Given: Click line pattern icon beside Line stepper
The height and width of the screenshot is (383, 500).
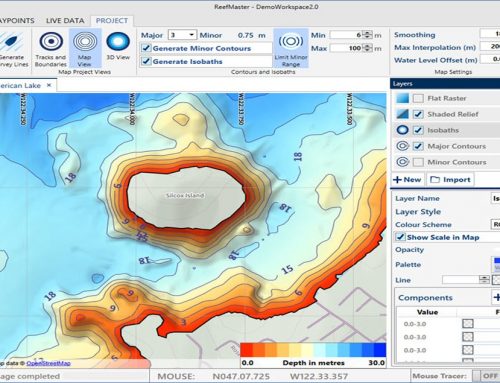Looking at the screenshot, I should (x=496, y=280).
